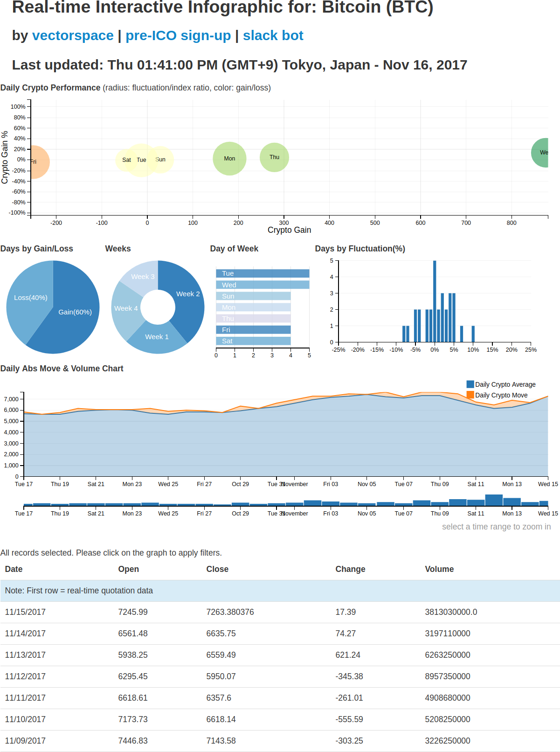
Task: Click the Wed bar in Day of Week
Action: 263,285
